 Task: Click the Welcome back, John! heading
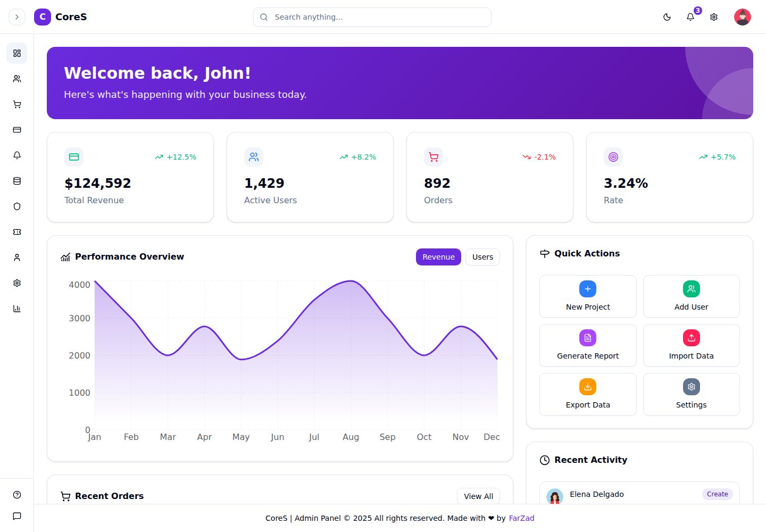[x=157, y=73]
